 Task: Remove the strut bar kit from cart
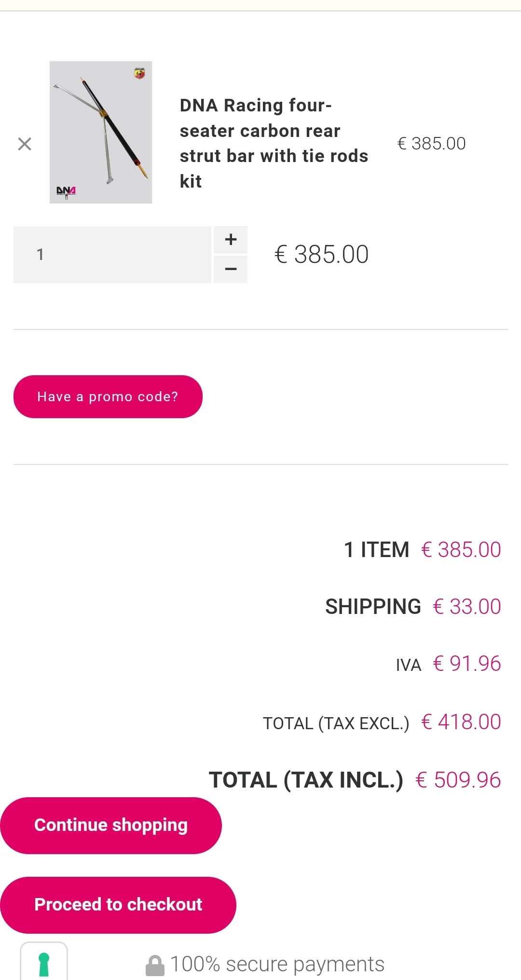coord(25,144)
